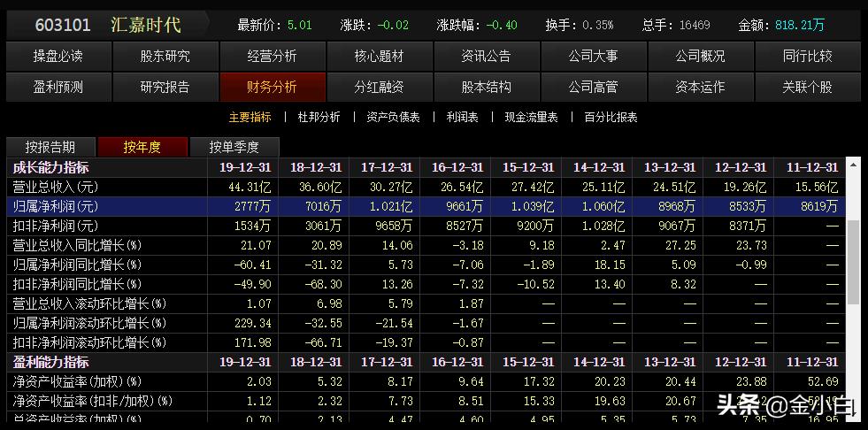Select the 扣非净利润(元) row label
The height and width of the screenshot is (430, 868).
56,226
